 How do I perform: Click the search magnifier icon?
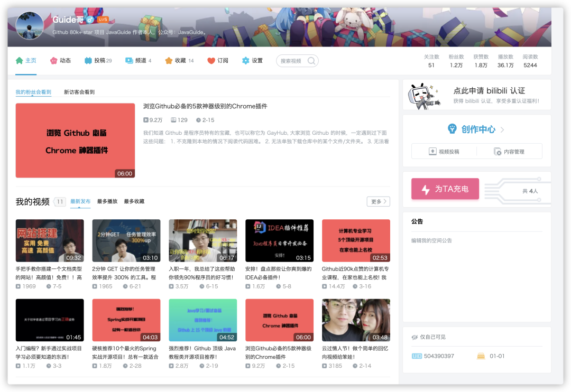pyautogui.click(x=311, y=61)
